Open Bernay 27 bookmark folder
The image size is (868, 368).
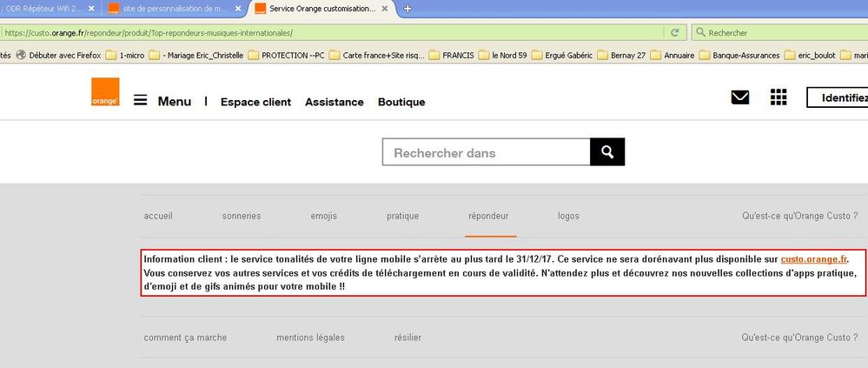pos(621,56)
